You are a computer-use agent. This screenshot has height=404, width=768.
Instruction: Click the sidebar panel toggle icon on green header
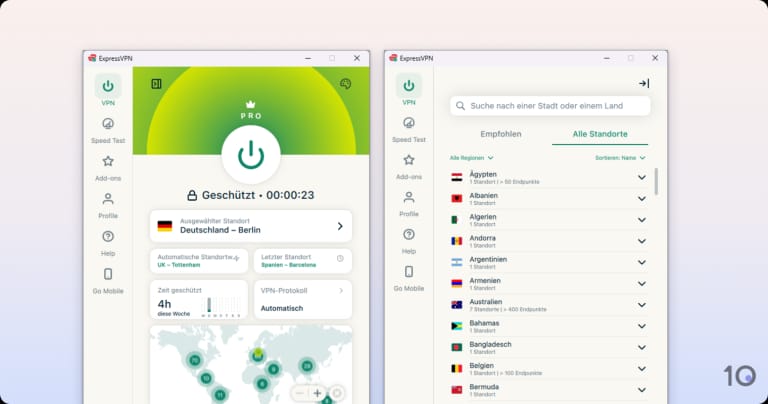tap(156, 84)
